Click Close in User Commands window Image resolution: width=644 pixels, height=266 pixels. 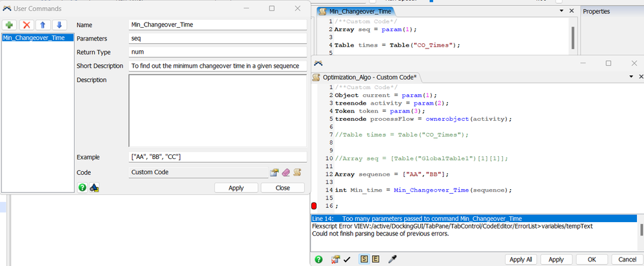(282, 188)
